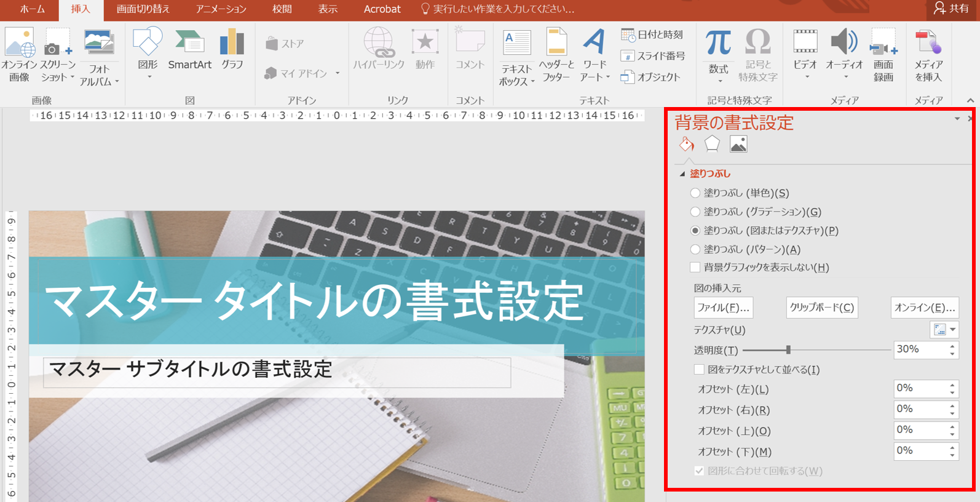Viewport: 980px width, 502px height.
Task: Increase the transparency spinner value
Action: [952, 346]
